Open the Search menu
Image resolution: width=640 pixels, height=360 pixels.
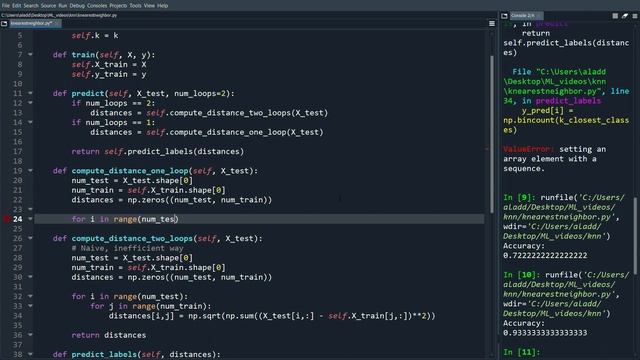click(x=31, y=6)
